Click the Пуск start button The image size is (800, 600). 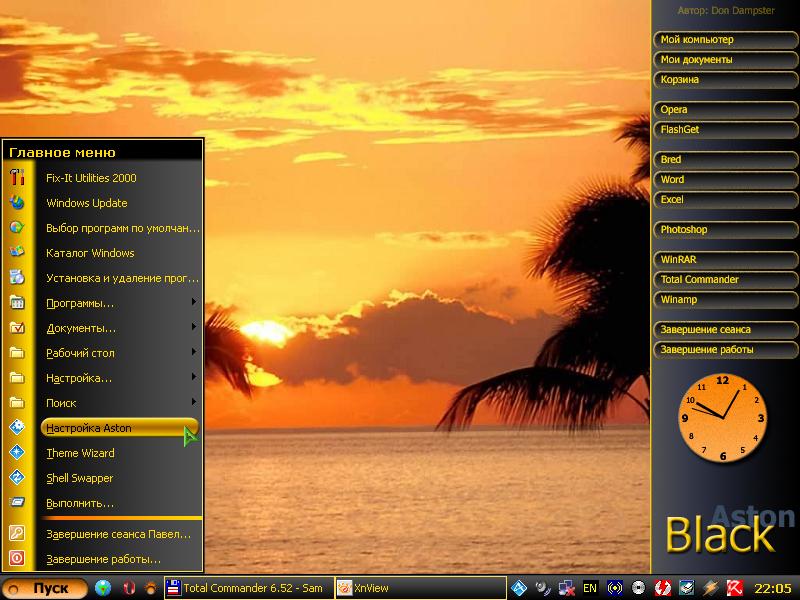[45, 588]
